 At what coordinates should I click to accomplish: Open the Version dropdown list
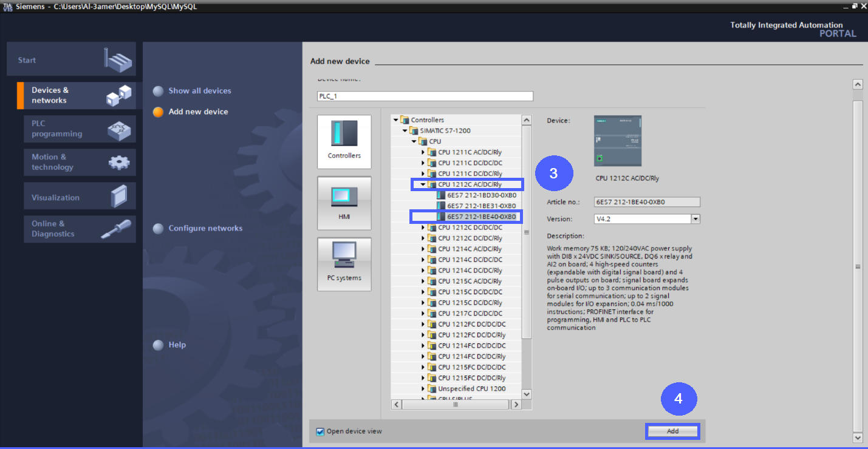pos(695,219)
